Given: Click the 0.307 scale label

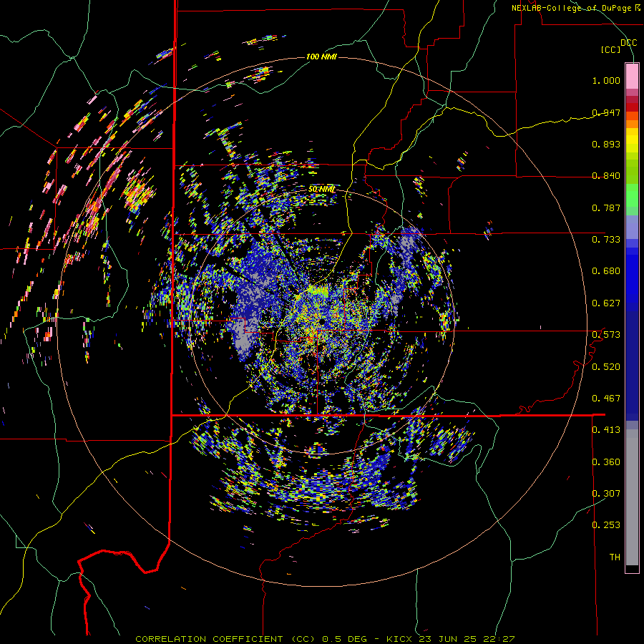Looking at the screenshot, I should tap(606, 494).
